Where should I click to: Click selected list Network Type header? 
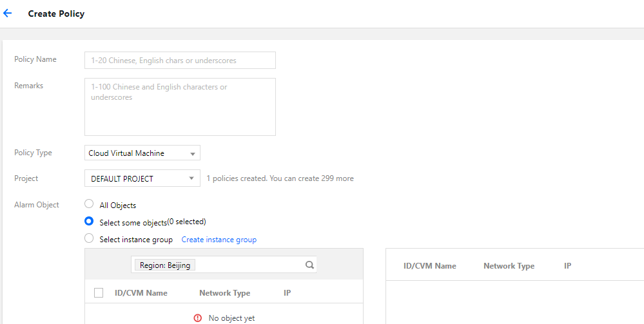[x=509, y=266]
